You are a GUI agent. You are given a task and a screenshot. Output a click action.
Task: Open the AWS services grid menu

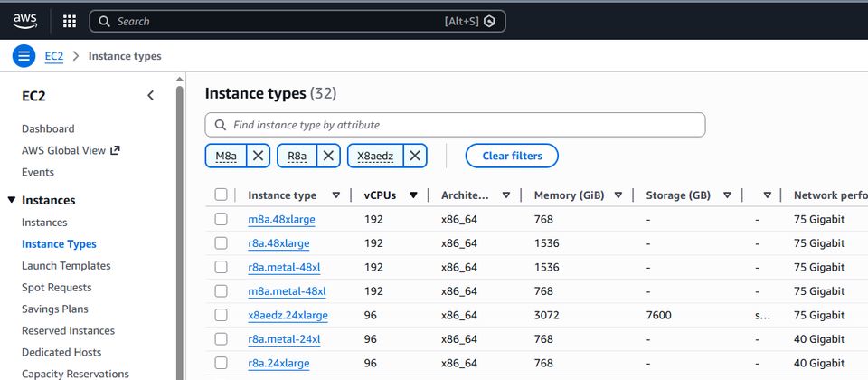tap(70, 21)
